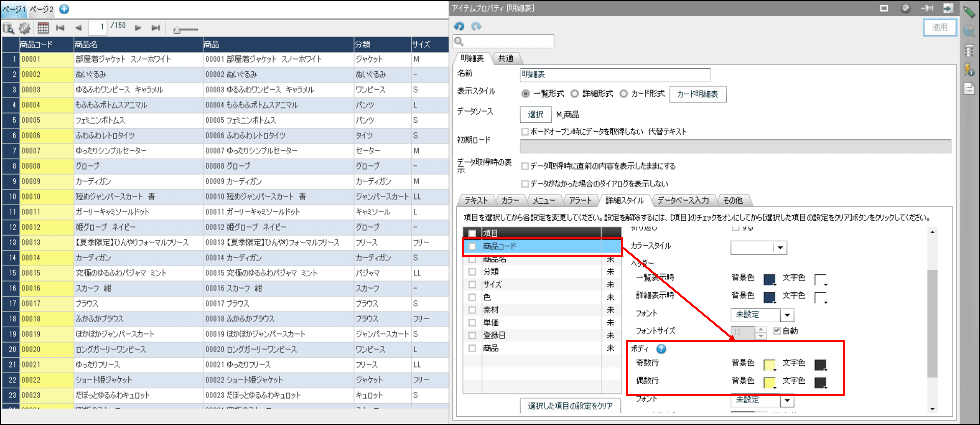Select the 詳細形式 radio button

tap(575, 94)
